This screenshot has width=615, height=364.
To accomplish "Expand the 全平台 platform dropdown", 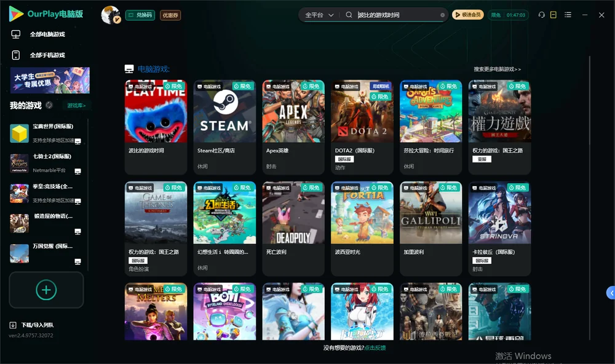I will [x=319, y=15].
